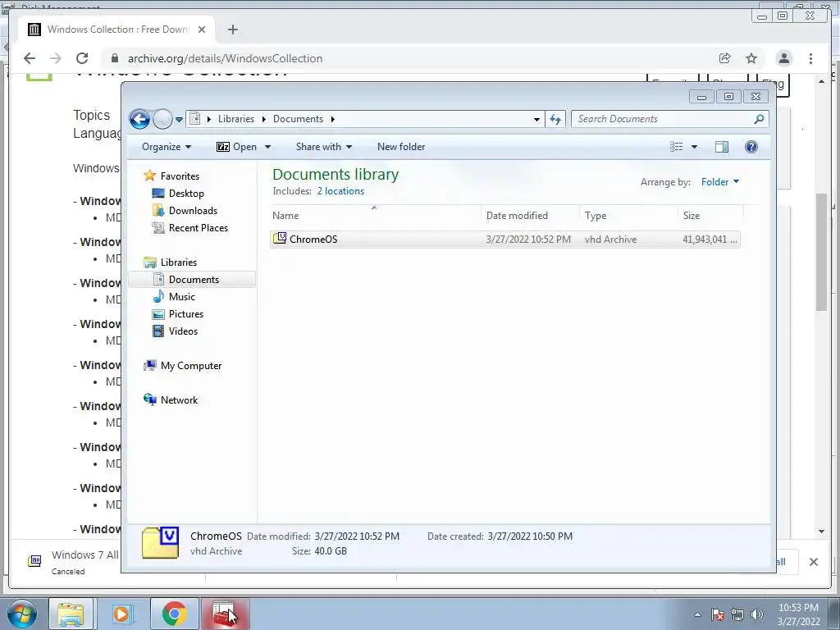Click Chrome page vertical scrollbar

coord(821,252)
